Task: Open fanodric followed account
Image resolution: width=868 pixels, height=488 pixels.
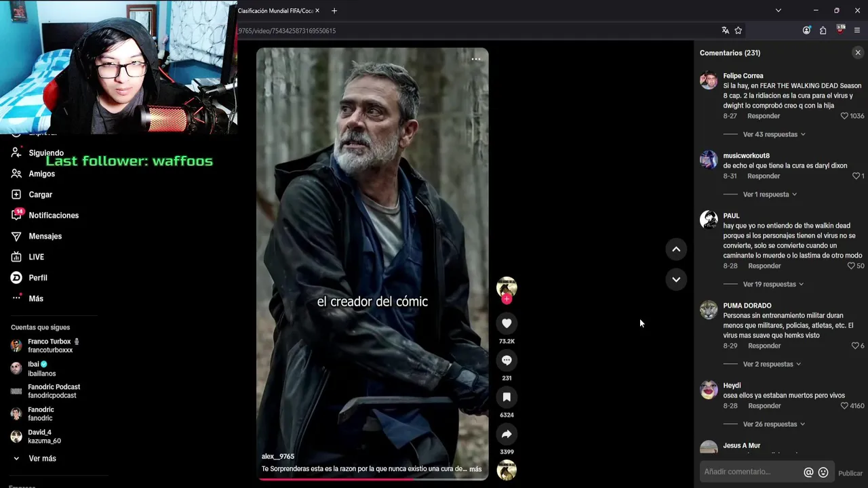Action: pyautogui.click(x=32, y=414)
